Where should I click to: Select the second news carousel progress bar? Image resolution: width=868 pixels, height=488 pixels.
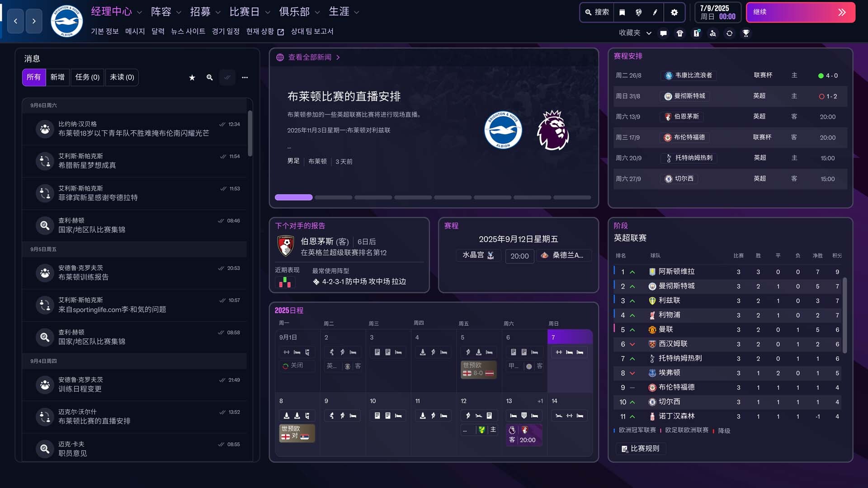(x=333, y=197)
